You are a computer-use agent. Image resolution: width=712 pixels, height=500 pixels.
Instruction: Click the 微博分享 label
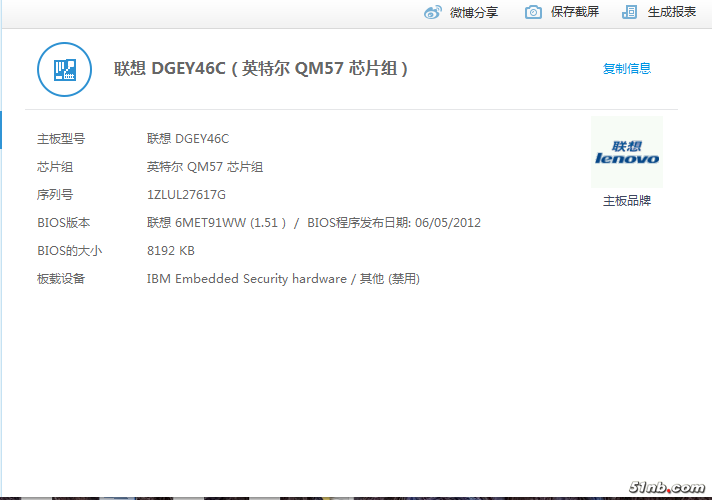[474, 12]
